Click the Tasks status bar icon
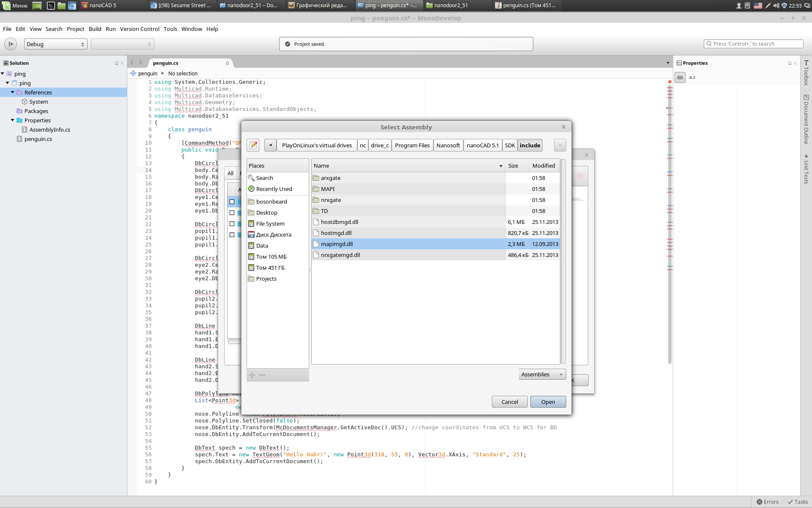Viewport: 812px width, 508px height. [797, 502]
